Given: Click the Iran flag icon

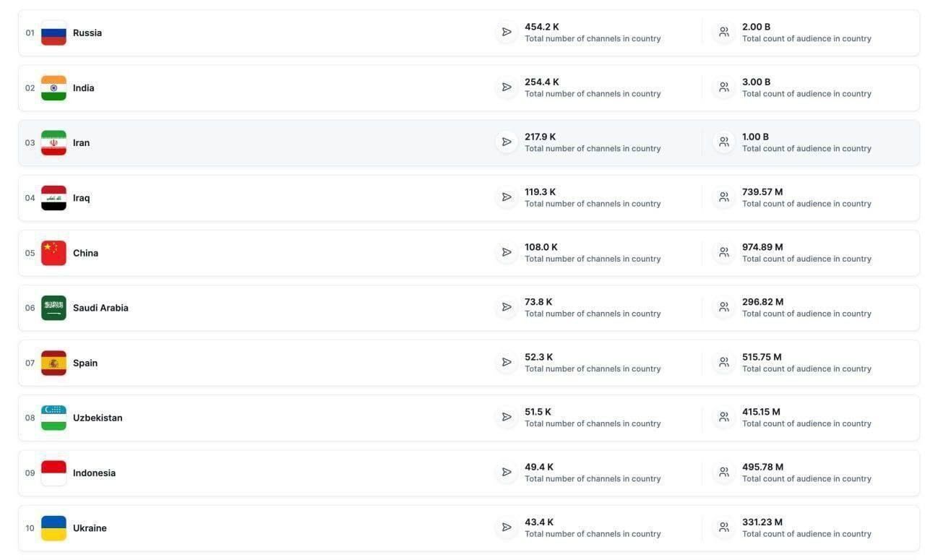Looking at the screenshot, I should coord(53,143).
